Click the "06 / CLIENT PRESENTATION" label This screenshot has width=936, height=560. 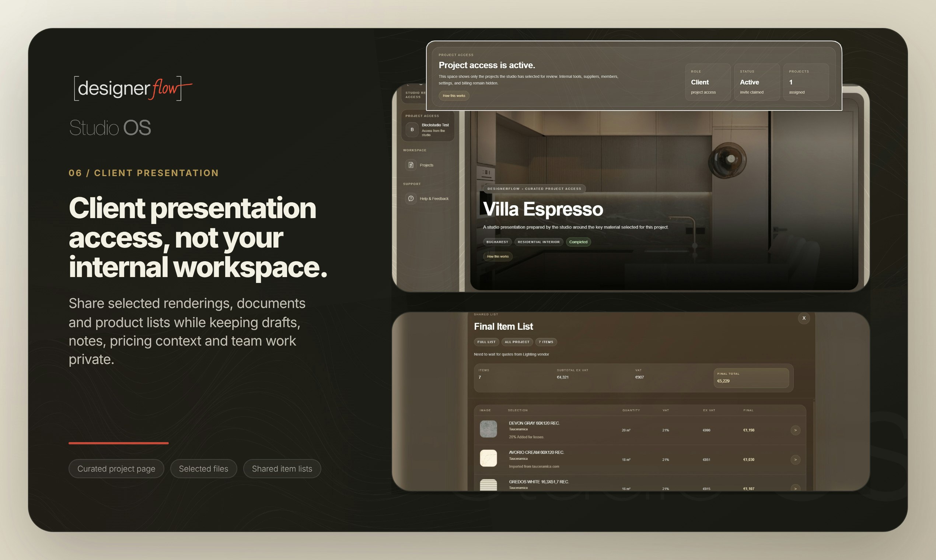(144, 173)
